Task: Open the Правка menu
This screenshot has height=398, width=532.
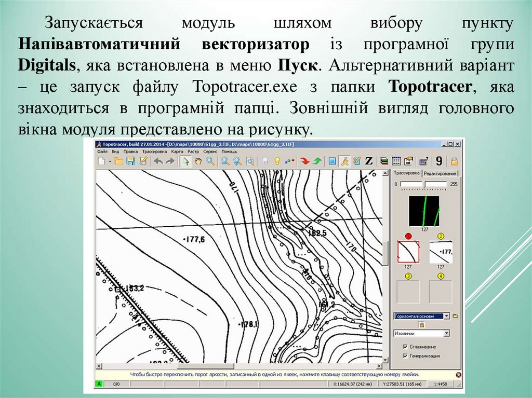Action: (x=130, y=152)
